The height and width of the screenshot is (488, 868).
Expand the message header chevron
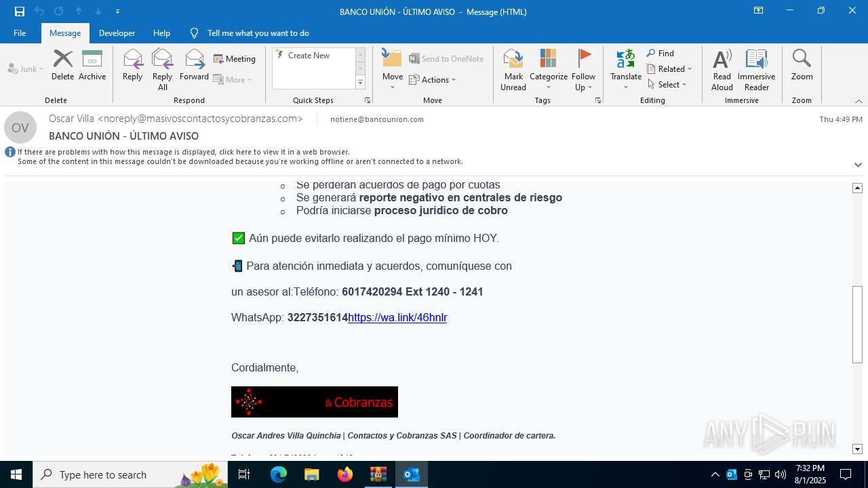[x=858, y=165]
